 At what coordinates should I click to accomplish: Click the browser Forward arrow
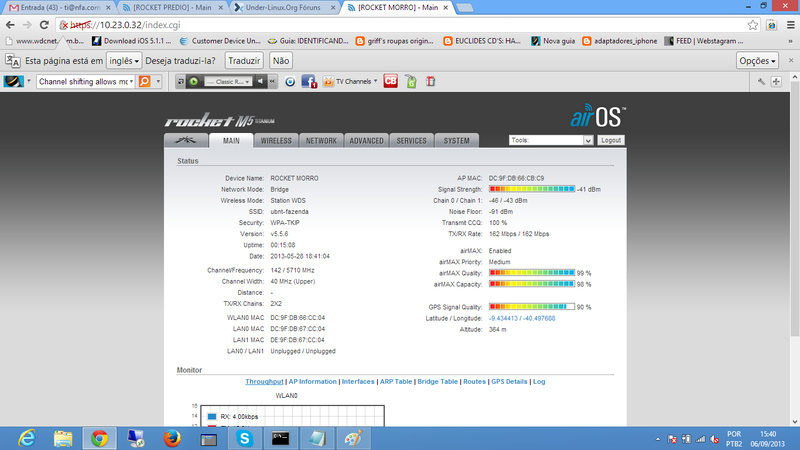[x=27, y=25]
